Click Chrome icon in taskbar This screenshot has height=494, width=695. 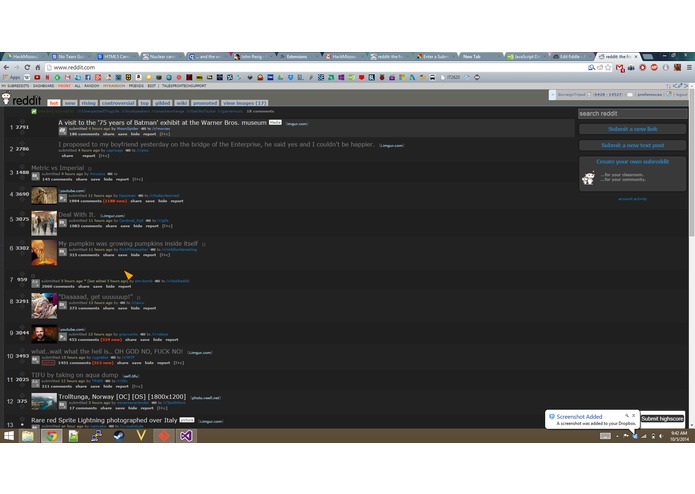51,436
